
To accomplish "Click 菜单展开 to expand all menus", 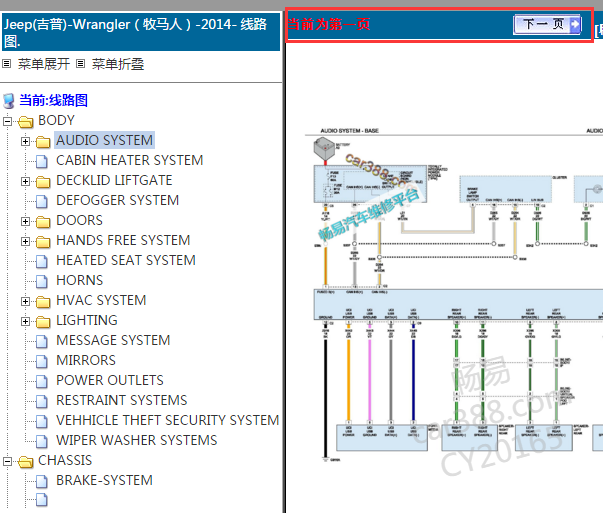I will pos(43,64).
